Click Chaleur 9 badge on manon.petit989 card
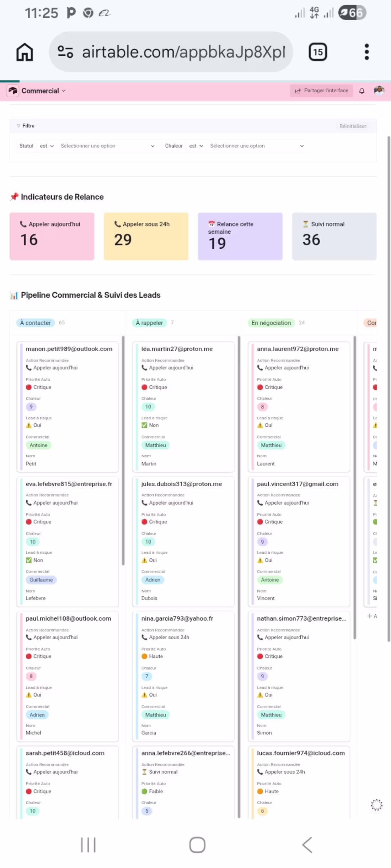 point(31,407)
